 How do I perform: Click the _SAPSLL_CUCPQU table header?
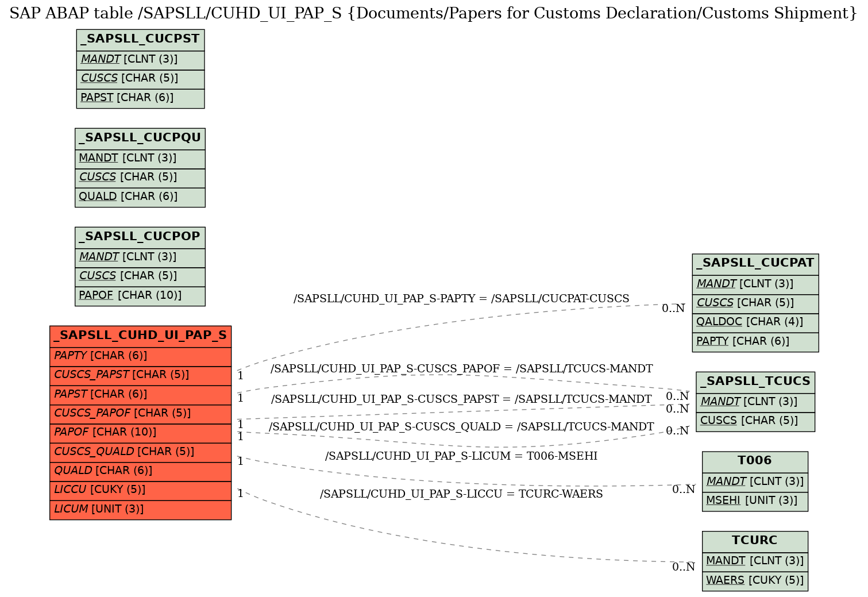click(140, 138)
